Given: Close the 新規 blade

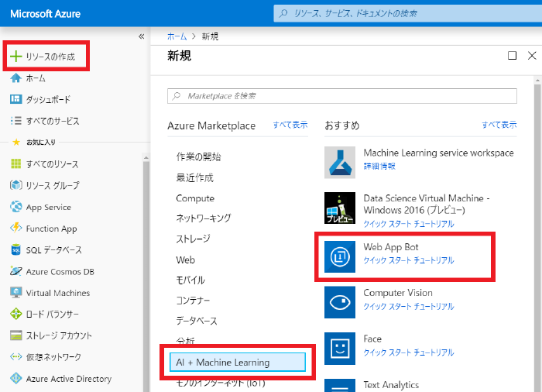Looking at the screenshot, I should point(532,55).
